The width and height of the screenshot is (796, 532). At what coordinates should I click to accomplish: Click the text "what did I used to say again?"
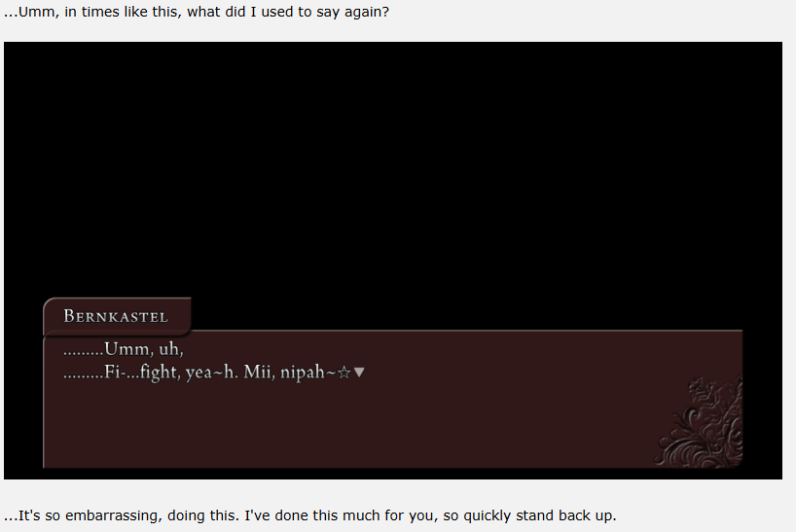(288, 12)
